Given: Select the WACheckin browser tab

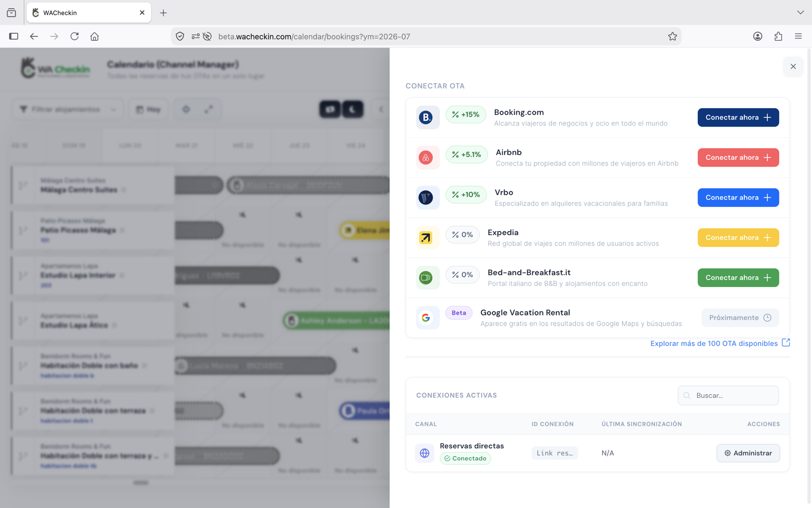Looking at the screenshot, I should point(89,13).
